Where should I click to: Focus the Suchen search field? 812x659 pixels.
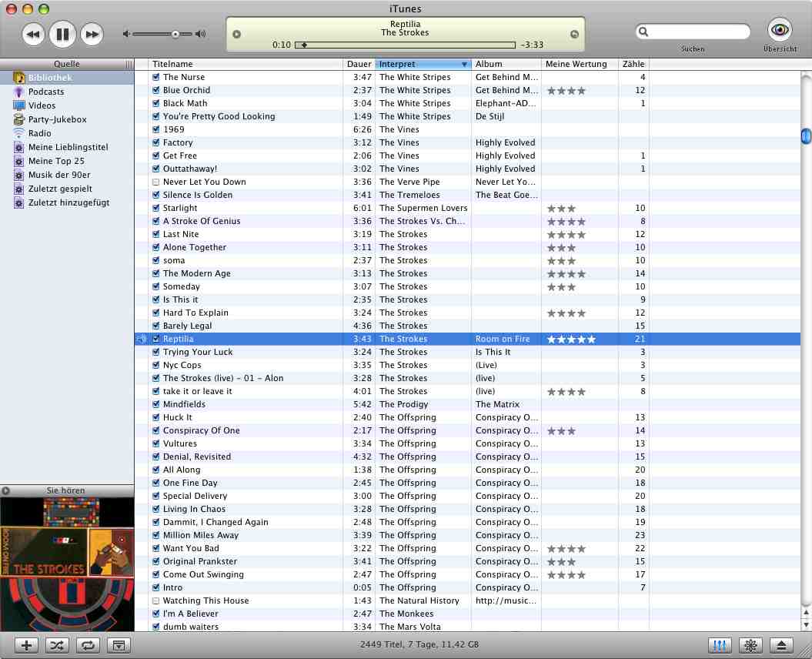coord(693,32)
